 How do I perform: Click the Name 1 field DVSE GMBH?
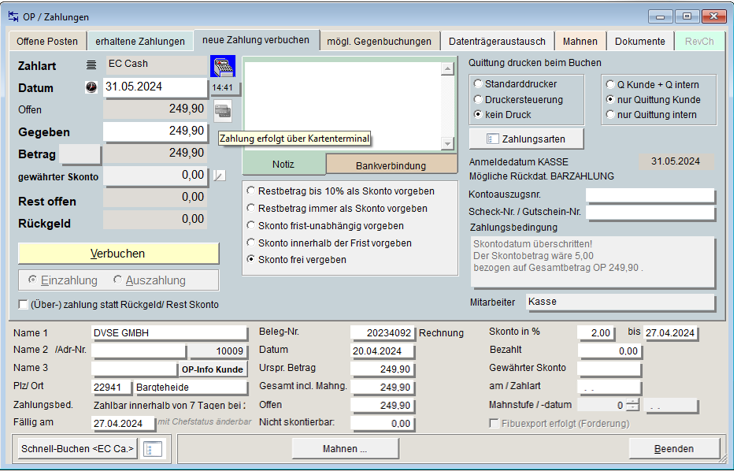coord(169,333)
